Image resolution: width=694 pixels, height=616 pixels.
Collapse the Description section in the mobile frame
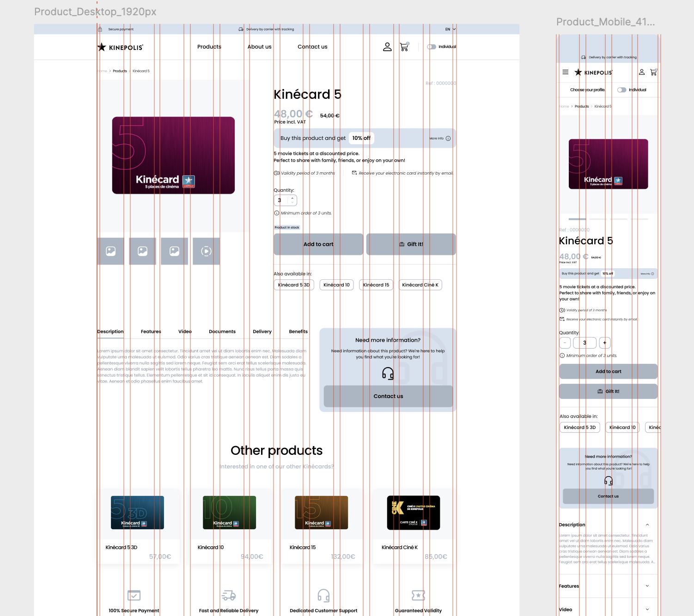(647, 525)
